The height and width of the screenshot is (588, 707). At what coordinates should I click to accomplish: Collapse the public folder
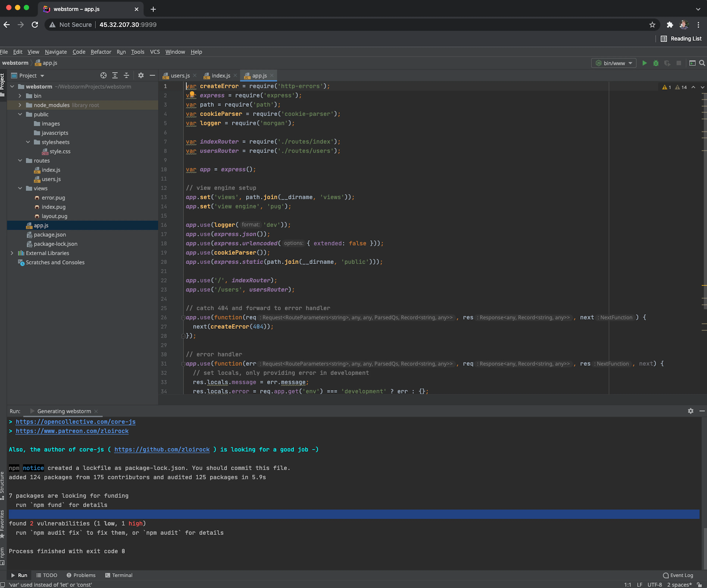pyautogui.click(x=20, y=115)
